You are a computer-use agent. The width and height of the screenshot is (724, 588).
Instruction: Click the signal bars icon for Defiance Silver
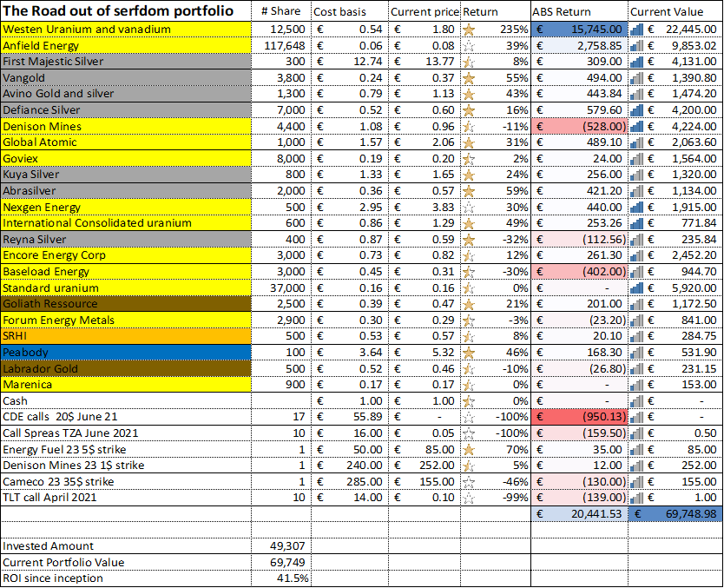pyautogui.click(x=636, y=110)
